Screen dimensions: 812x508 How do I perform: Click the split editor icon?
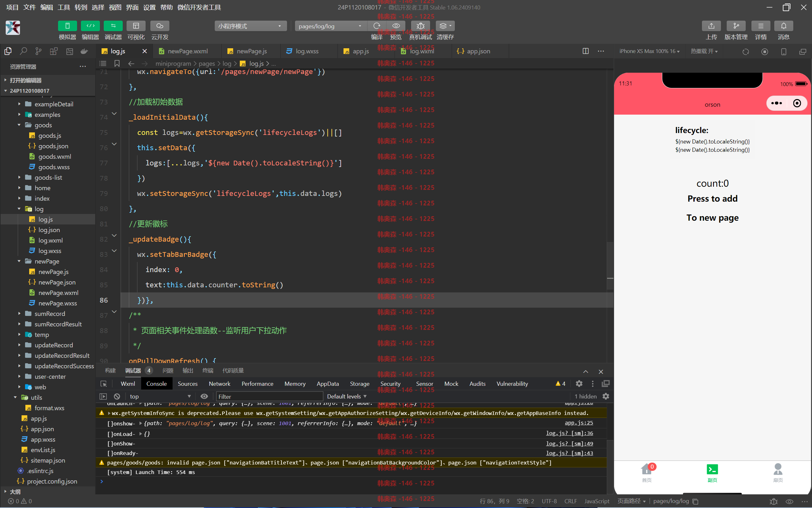(x=586, y=51)
